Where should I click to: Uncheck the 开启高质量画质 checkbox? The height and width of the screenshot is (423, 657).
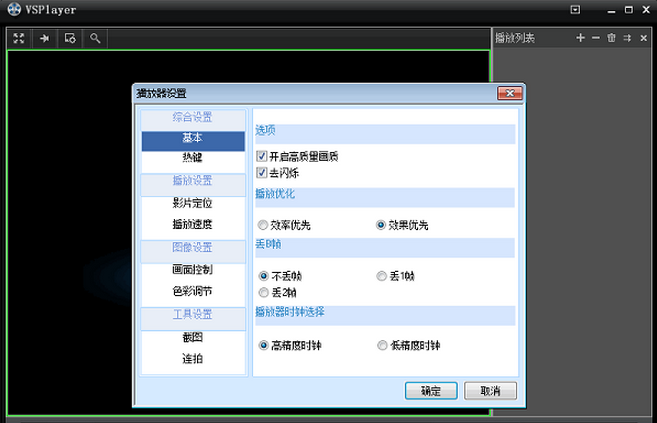(x=262, y=157)
